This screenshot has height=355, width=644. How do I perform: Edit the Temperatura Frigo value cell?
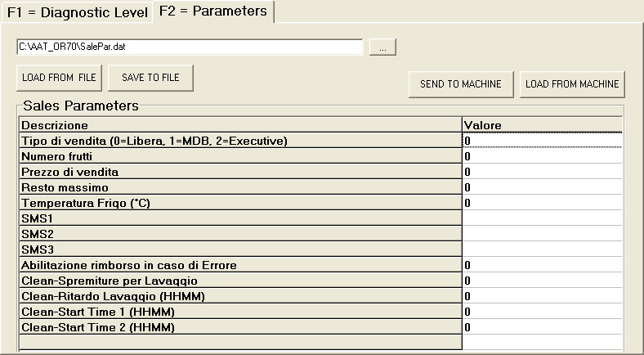pyautogui.click(x=542, y=203)
